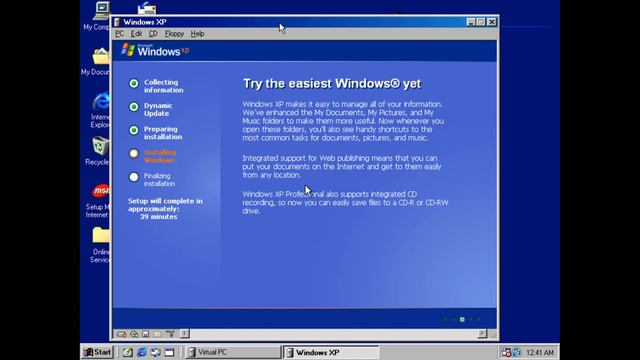This screenshot has width=640, height=360.
Task: Click the setup progress indicator dots
Action: click(462, 320)
